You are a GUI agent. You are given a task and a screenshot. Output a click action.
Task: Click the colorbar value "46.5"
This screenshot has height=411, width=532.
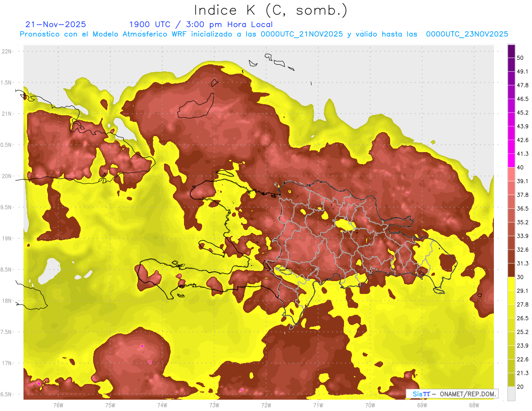(x=523, y=99)
